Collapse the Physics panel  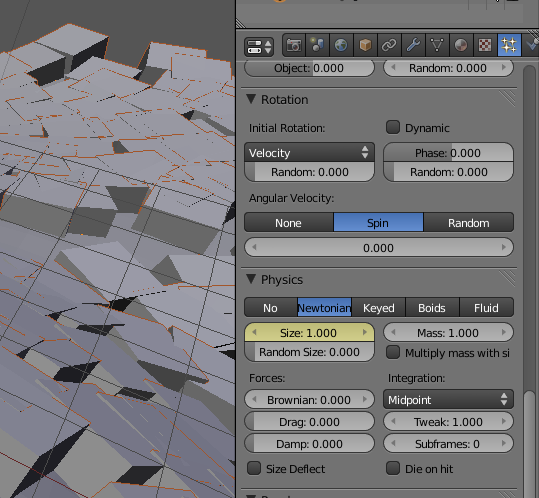[251, 279]
